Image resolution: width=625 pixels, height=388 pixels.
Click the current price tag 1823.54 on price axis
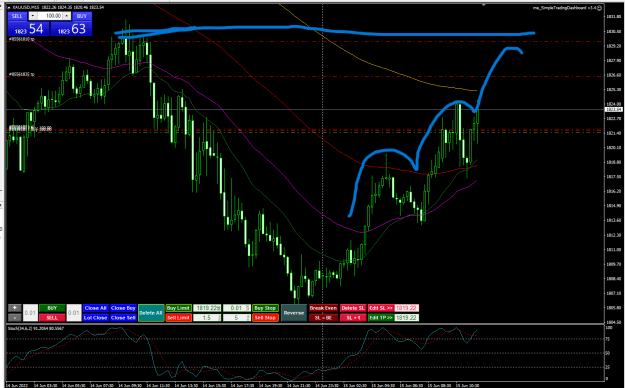point(613,109)
